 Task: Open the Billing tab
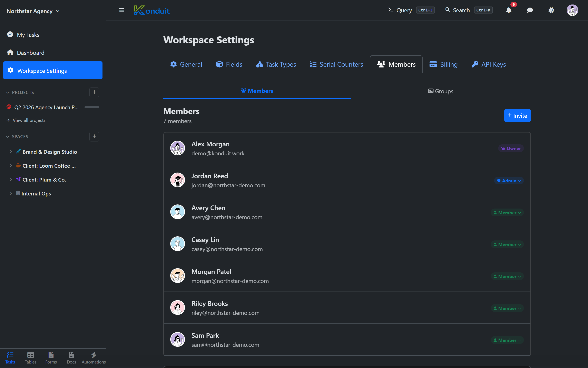pyautogui.click(x=443, y=64)
